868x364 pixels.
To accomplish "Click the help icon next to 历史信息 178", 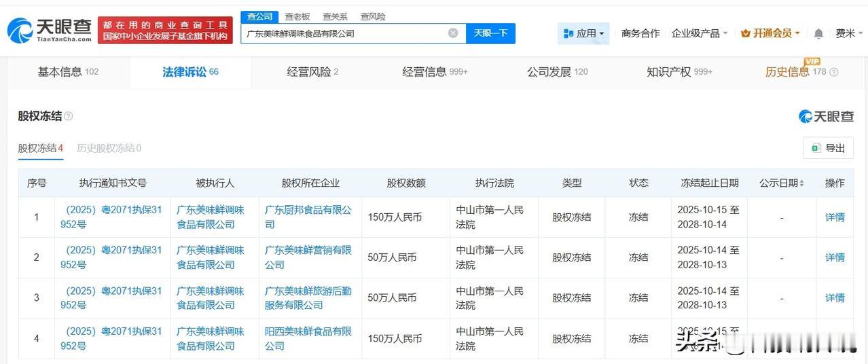I will [x=834, y=72].
